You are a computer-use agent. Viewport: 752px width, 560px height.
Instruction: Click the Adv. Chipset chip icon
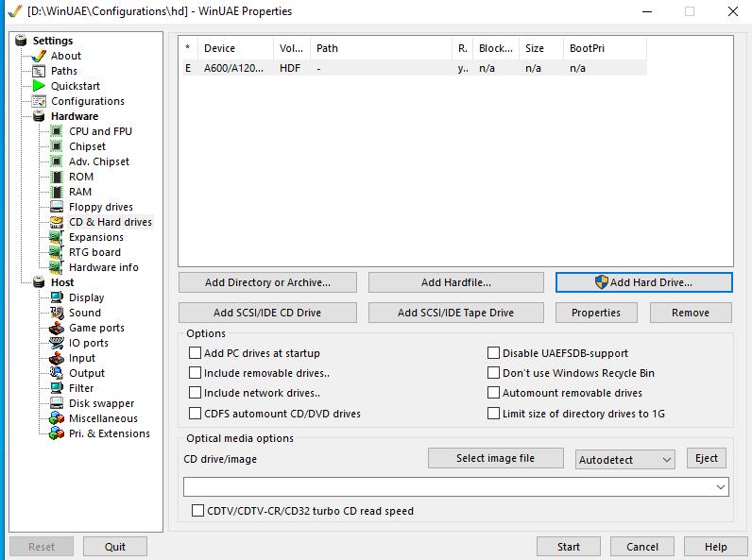coord(57,161)
